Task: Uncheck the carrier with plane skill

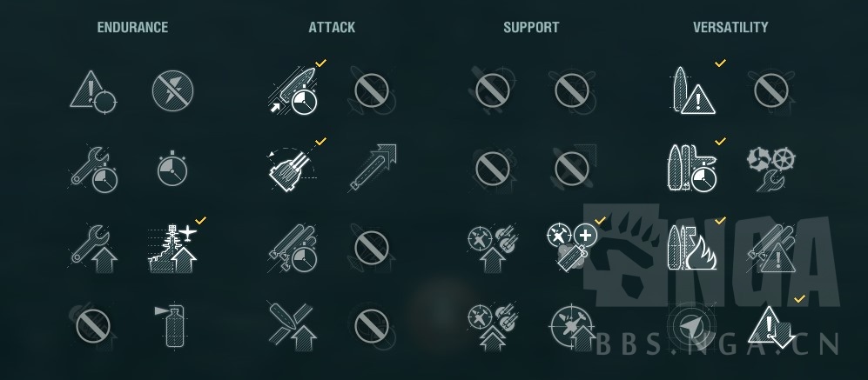Action: point(173,248)
